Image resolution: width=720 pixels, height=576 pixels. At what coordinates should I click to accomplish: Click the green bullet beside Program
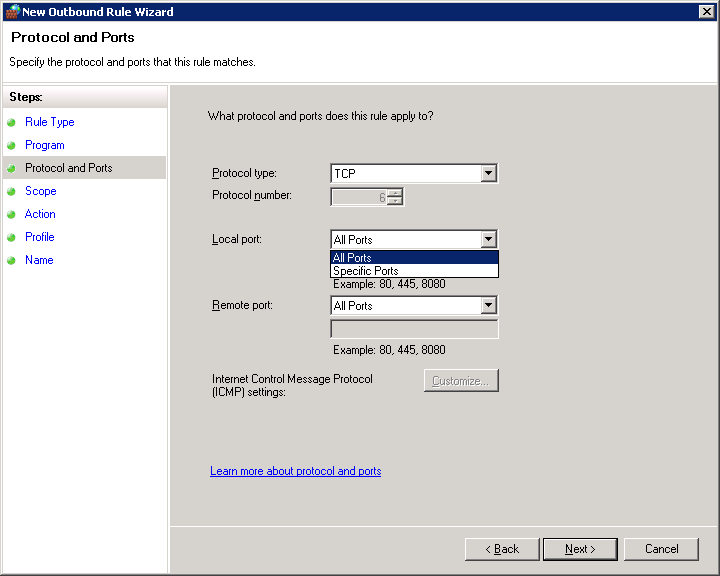point(11,145)
